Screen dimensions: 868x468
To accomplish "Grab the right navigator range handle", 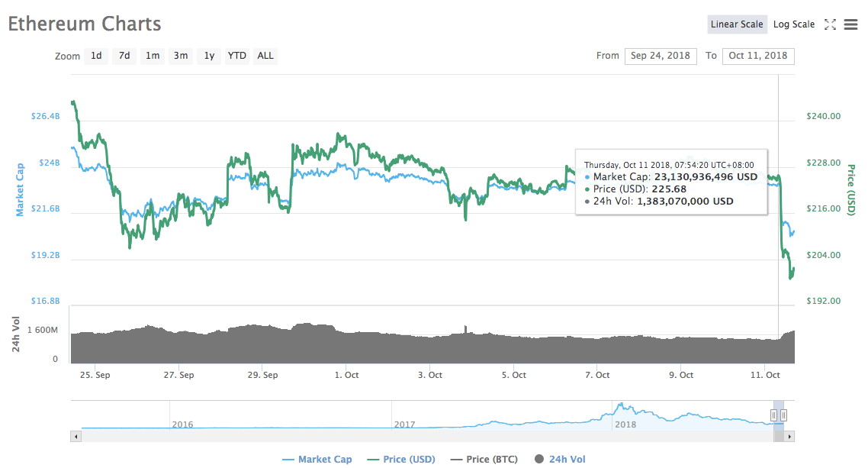I will tap(783, 415).
